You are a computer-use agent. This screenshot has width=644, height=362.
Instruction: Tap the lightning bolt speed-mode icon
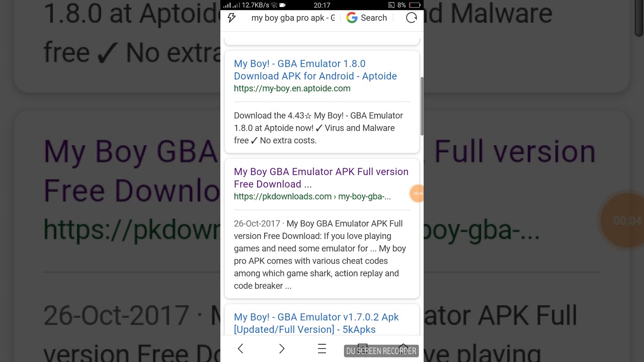(x=232, y=18)
